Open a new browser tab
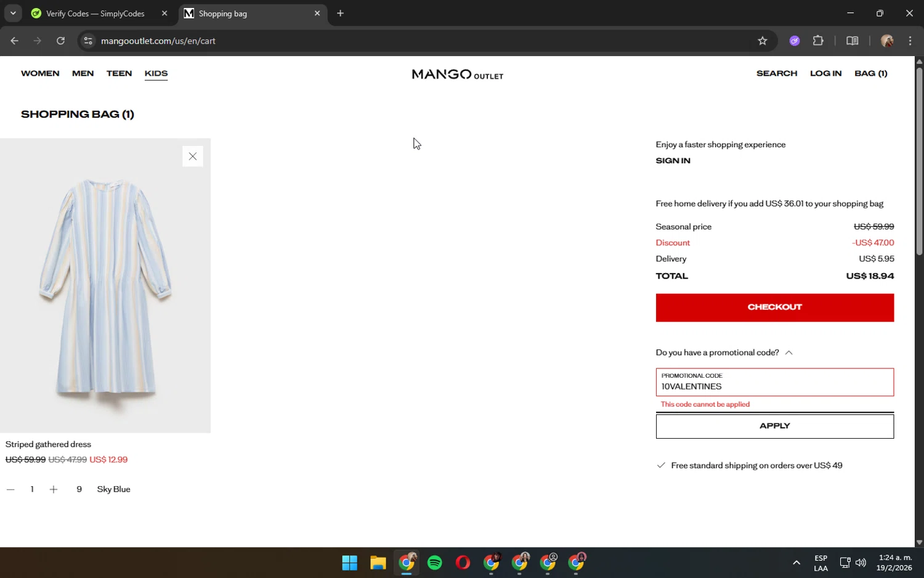924x578 pixels. pyautogui.click(x=340, y=13)
